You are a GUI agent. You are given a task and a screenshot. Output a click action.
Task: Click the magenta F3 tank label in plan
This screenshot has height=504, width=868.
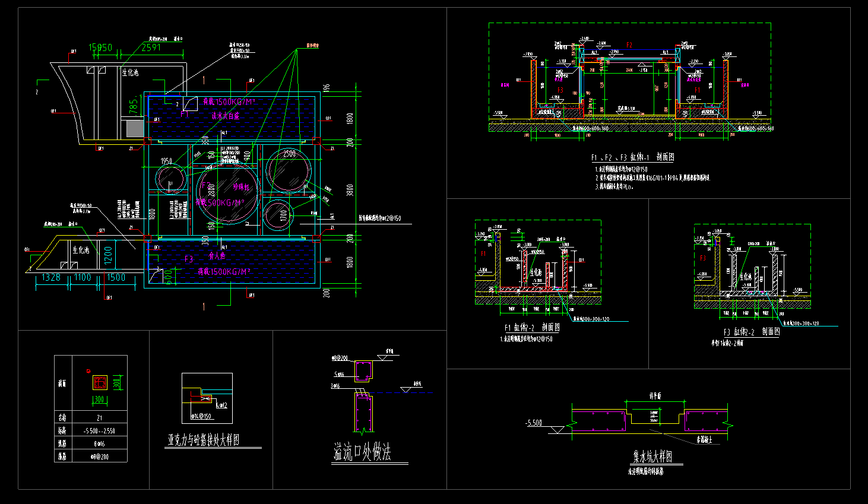pyautogui.click(x=188, y=259)
